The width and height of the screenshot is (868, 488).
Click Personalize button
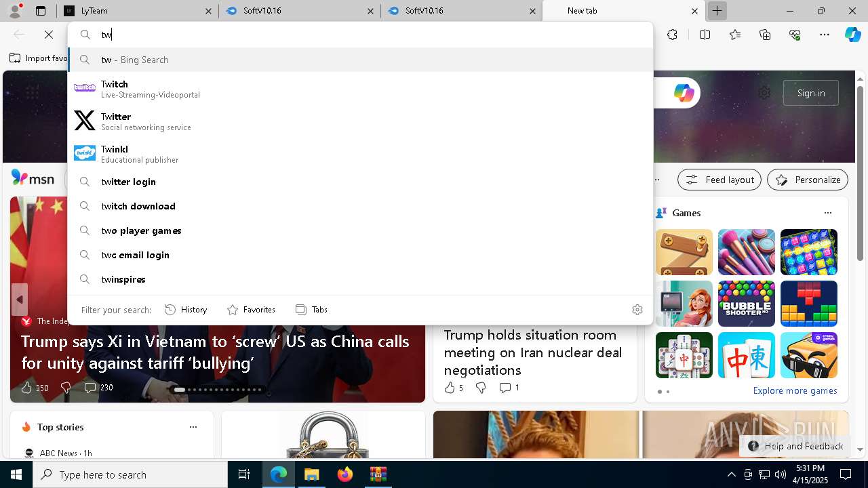(x=808, y=180)
